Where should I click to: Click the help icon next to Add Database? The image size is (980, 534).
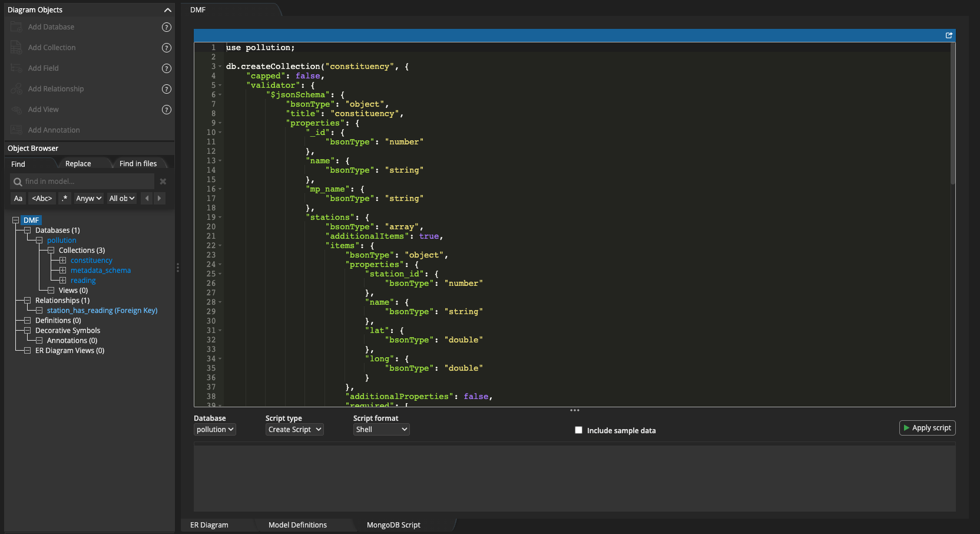167,27
